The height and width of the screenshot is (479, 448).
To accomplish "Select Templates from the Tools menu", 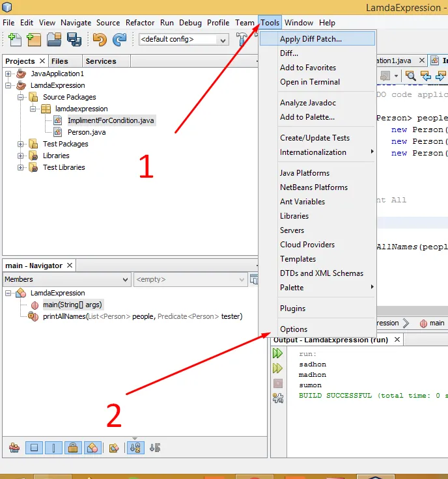I will (318, 259).
